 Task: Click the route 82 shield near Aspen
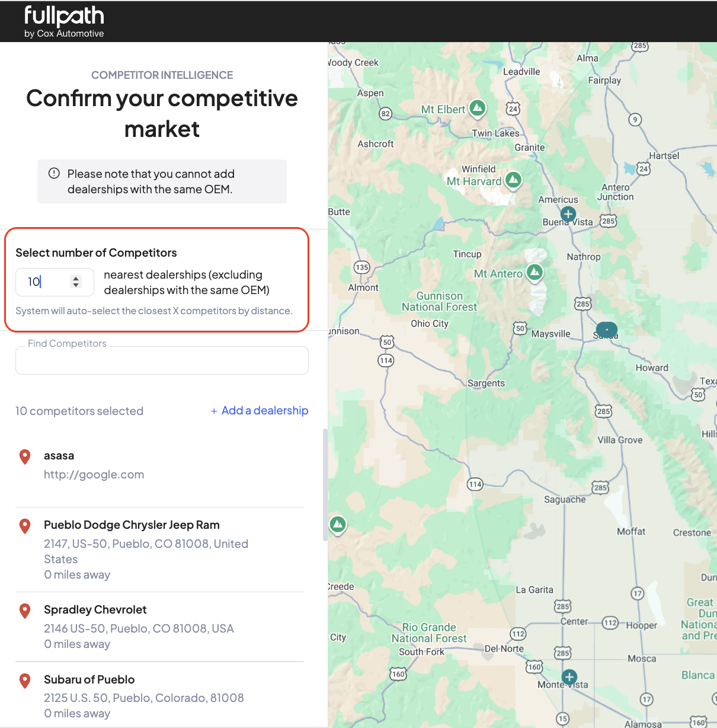(x=386, y=114)
